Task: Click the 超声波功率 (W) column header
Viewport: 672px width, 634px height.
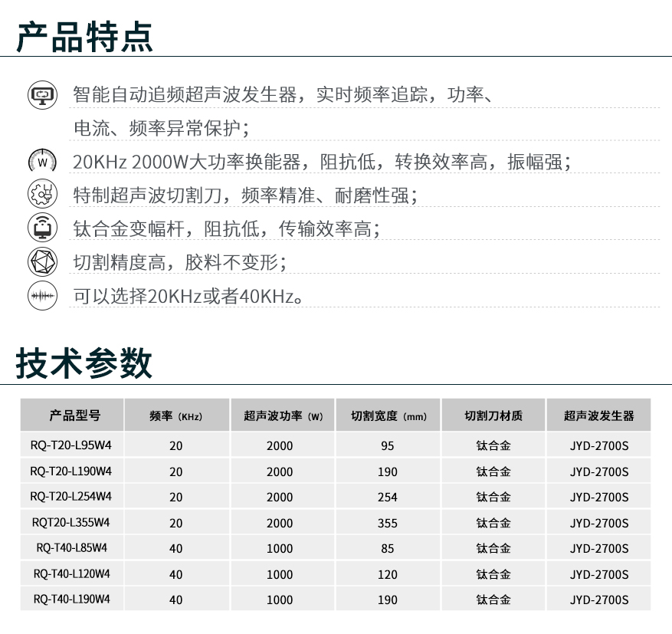Action: (283, 416)
